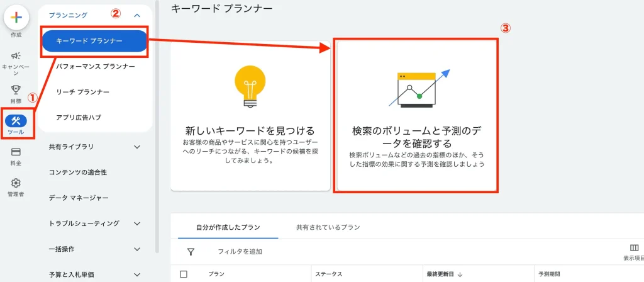The height and width of the screenshot is (282, 644).
Task: Open リーチ プランナー
Action: pos(82,92)
